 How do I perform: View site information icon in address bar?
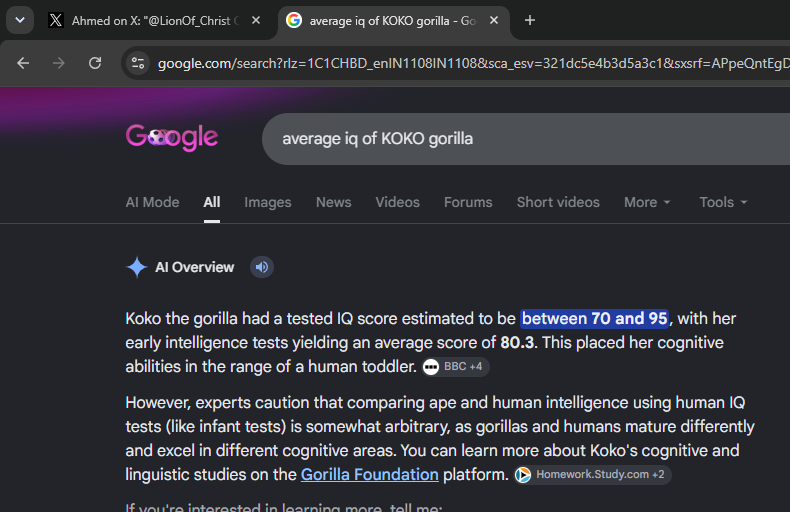pyautogui.click(x=138, y=63)
